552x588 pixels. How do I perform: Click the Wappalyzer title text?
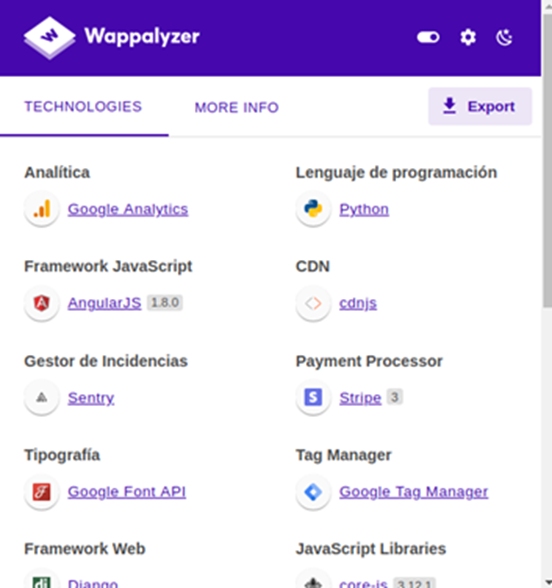tap(142, 36)
